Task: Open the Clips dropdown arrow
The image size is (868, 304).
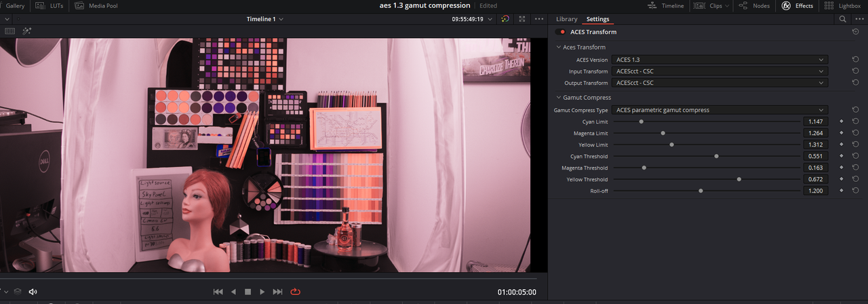Action: pyautogui.click(x=727, y=5)
